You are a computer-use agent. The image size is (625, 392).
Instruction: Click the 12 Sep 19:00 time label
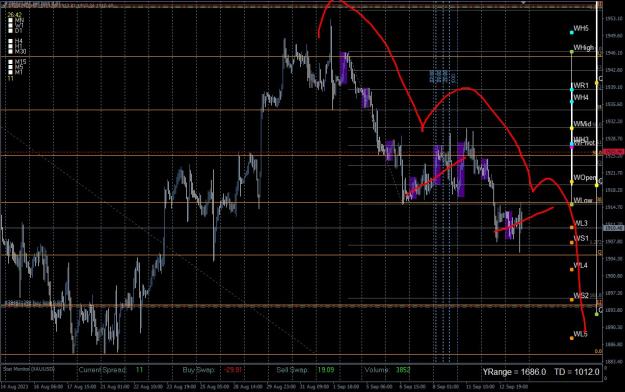(515, 386)
